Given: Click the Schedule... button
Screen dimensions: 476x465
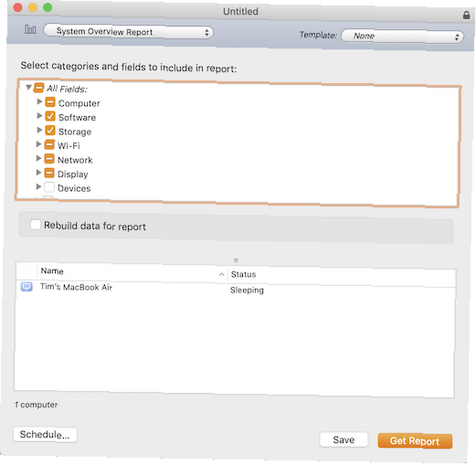Looking at the screenshot, I should [x=45, y=435].
